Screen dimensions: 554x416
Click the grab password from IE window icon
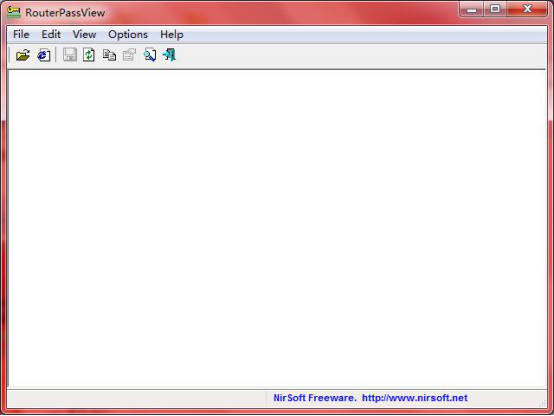[x=44, y=55]
